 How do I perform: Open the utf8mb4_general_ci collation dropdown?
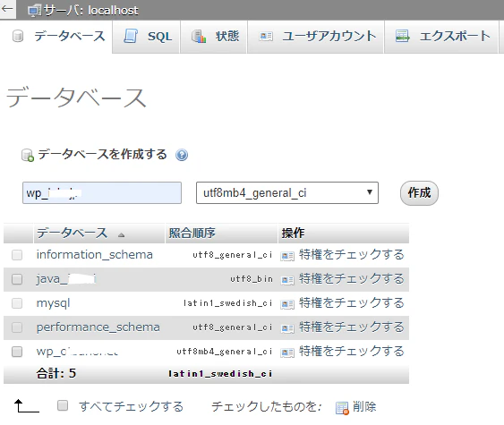coord(287,192)
